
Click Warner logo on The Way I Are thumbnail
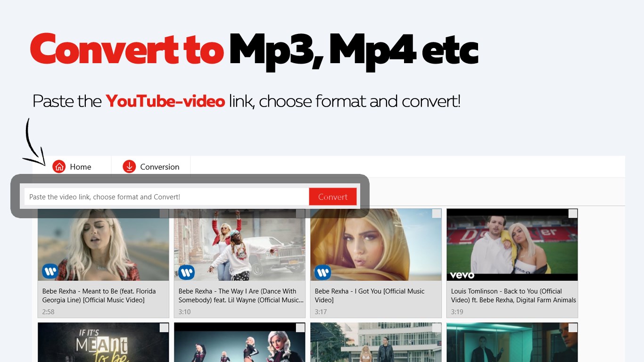[187, 271]
